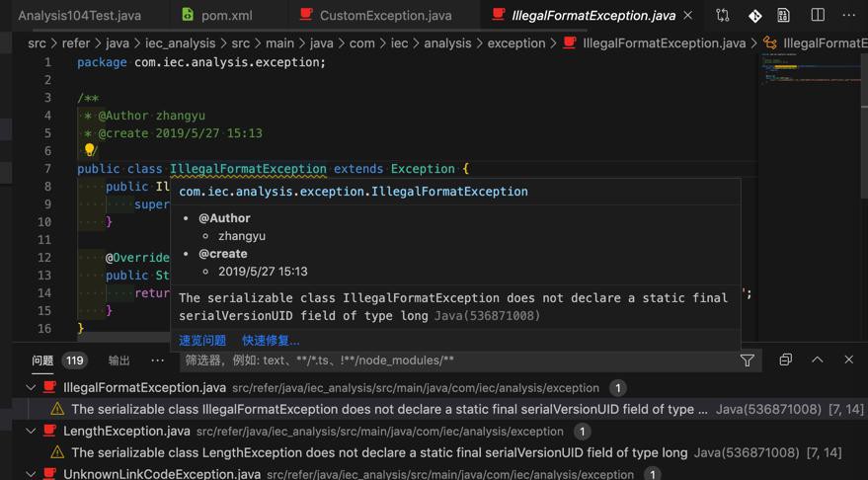
Task: Collapse the UnknownLinkCodeException.java problems group
Action: pos(31,474)
